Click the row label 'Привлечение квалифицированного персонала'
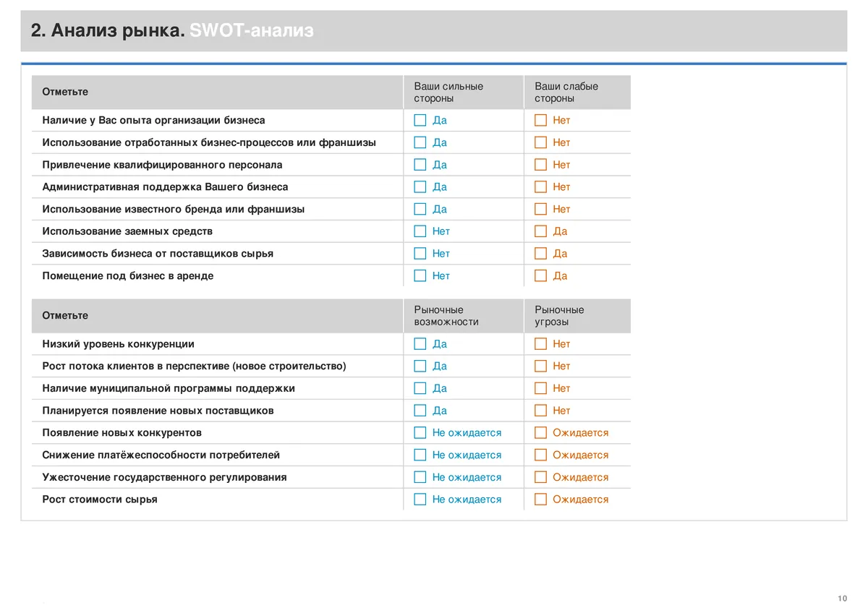The height and width of the screenshot is (613, 868). coord(162,165)
